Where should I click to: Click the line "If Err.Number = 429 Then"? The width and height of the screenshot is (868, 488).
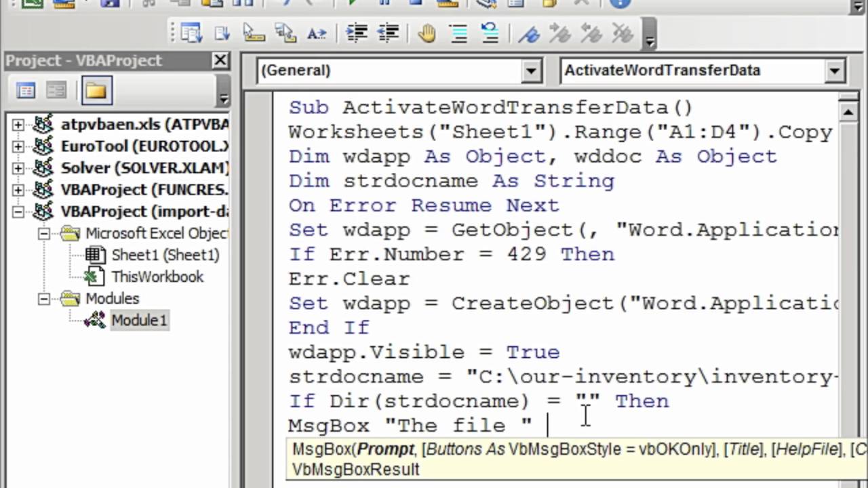point(451,253)
